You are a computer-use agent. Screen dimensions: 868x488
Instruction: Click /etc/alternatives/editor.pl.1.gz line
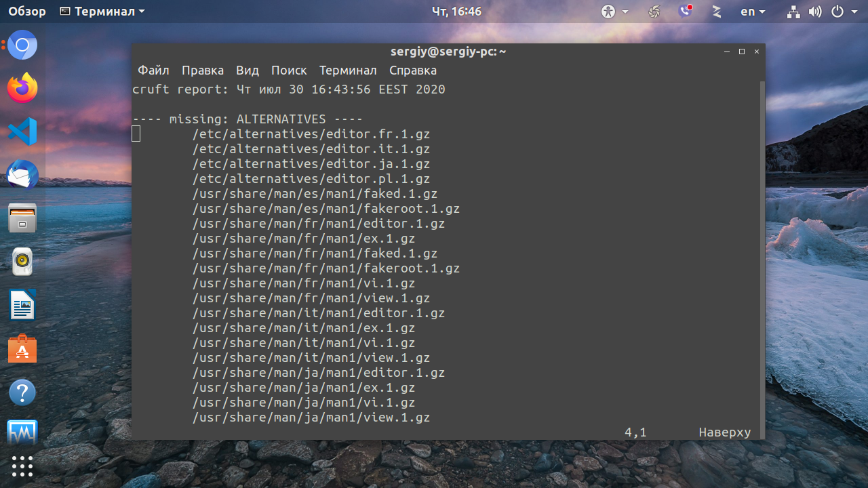pos(311,179)
